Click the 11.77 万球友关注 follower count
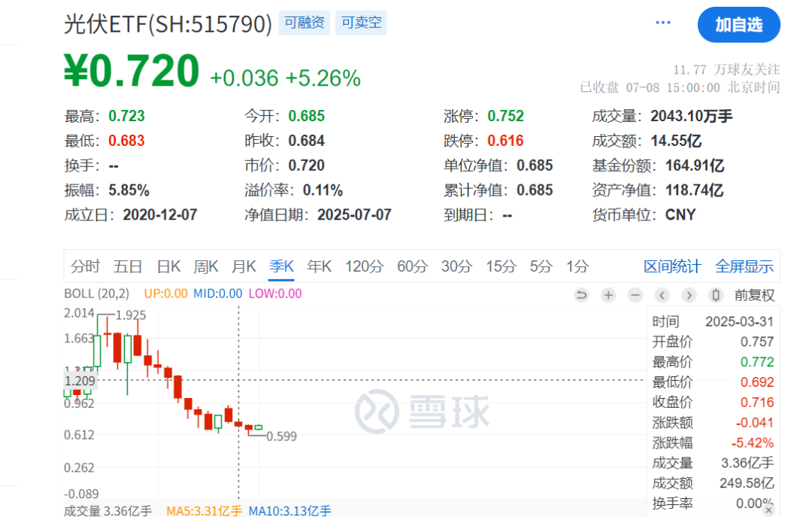This screenshot has height=517, width=812. click(x=726, y=69)
